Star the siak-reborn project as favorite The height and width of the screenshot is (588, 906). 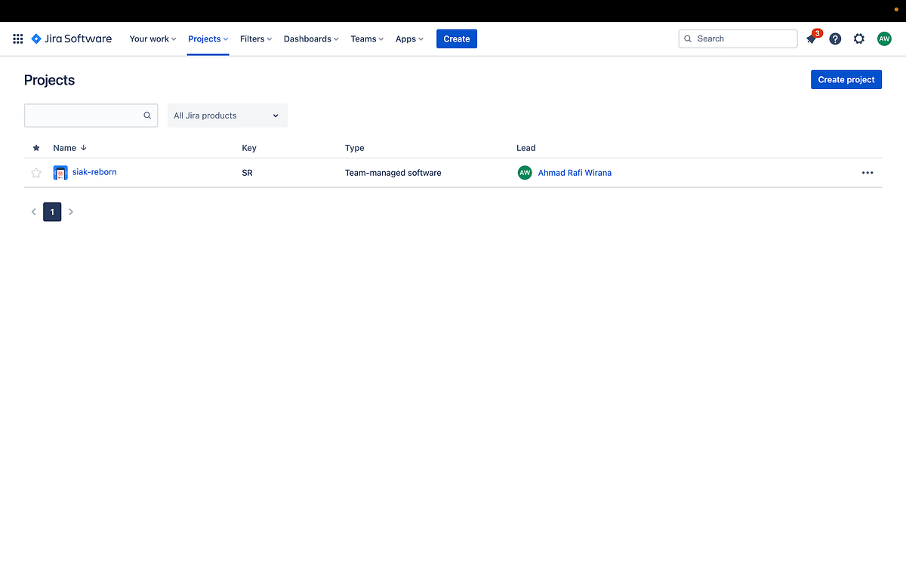pos(35,173)
